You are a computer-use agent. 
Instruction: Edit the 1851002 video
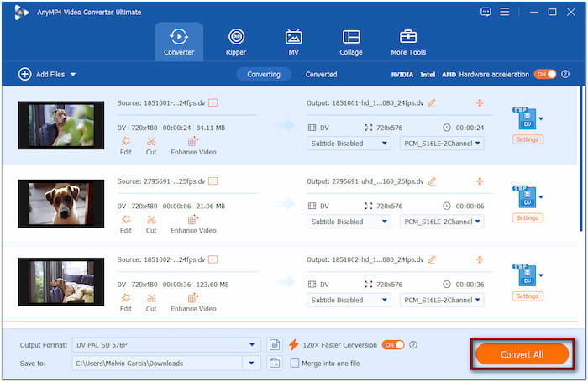tap(126, 302)
